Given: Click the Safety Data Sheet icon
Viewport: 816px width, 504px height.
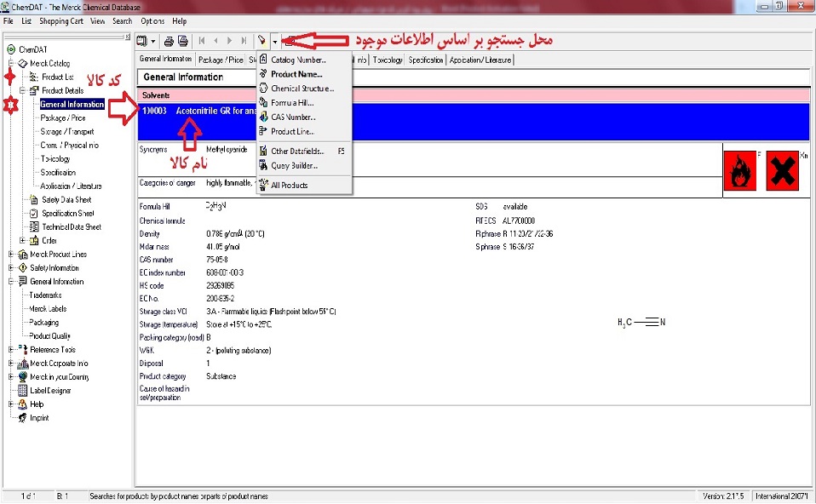Looking at the screenshot, I should 34,200.
